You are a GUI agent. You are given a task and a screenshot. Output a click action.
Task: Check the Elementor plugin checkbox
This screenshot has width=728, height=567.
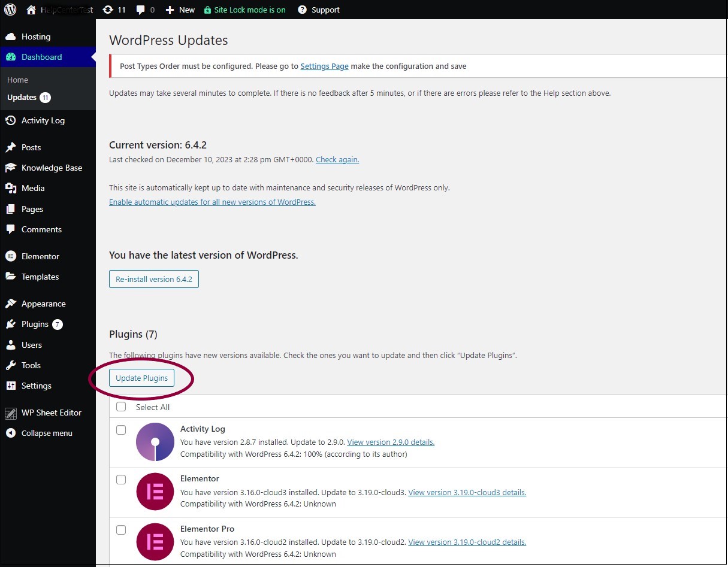(121, 480)
